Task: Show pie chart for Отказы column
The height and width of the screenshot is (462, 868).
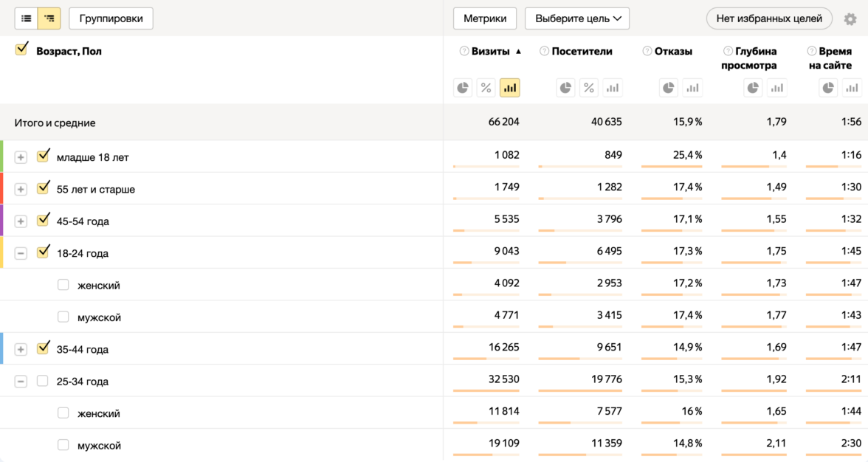Action: [669, 88]
